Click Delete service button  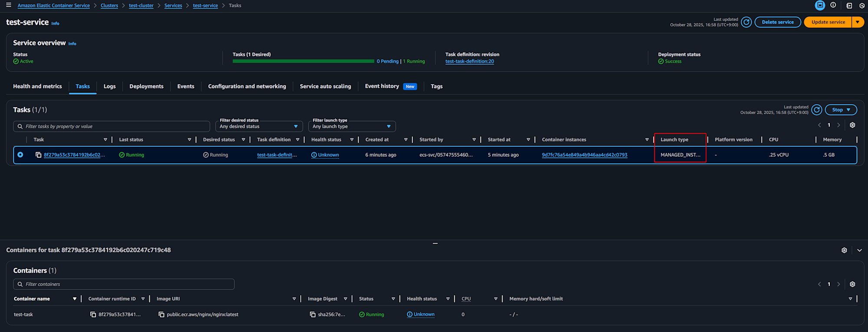(778, 22)
